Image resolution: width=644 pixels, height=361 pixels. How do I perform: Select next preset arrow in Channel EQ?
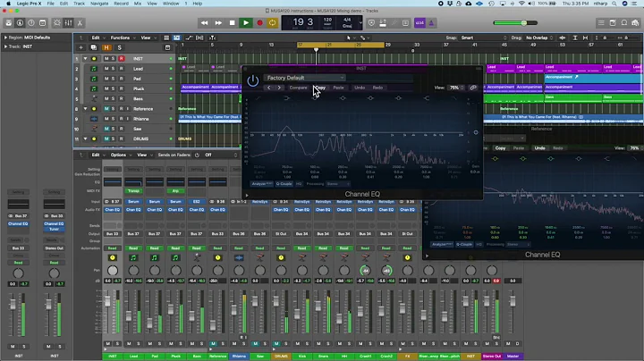[x=279, y=88]
